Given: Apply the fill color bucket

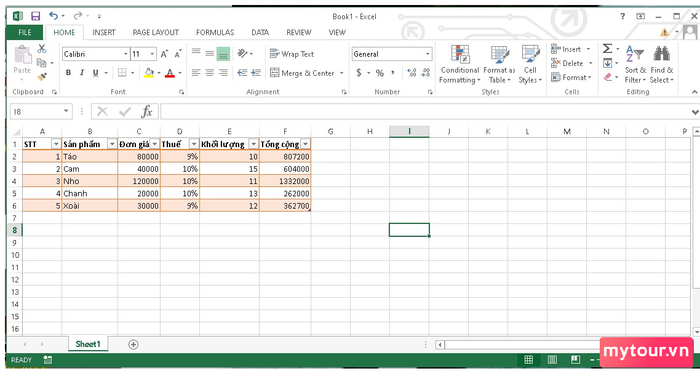Looking at the screenshot, I should tap(149, 73).
